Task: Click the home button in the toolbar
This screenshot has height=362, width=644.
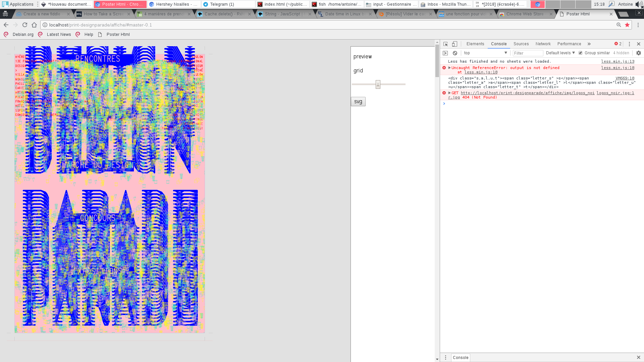Action: point(34,25)
